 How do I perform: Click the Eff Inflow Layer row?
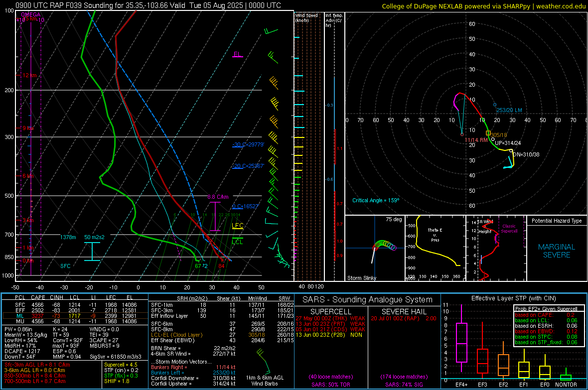point(222,316)
